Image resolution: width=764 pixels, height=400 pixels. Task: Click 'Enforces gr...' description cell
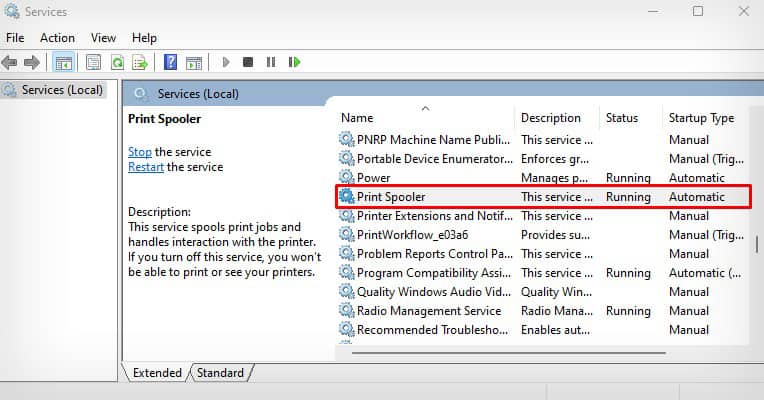[x=555, y=159]
